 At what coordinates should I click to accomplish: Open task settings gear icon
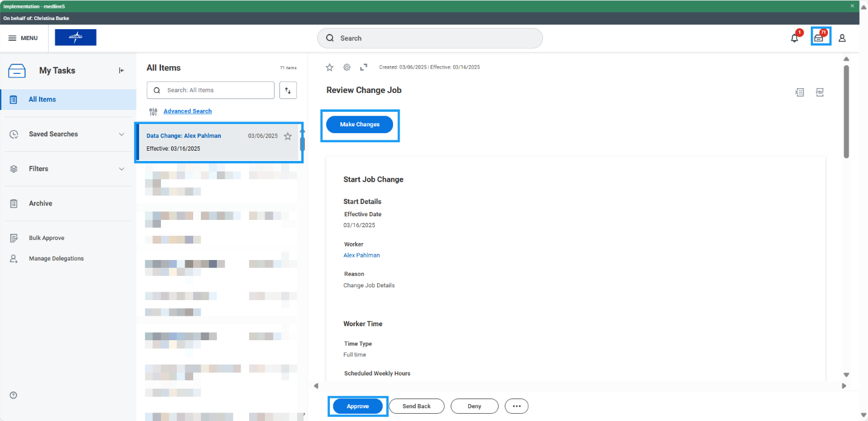tap(347, 67)
